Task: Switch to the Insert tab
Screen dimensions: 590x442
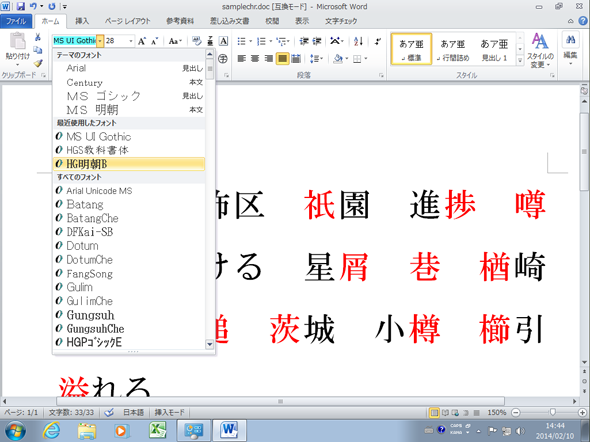Action: (x=82, y=21)
